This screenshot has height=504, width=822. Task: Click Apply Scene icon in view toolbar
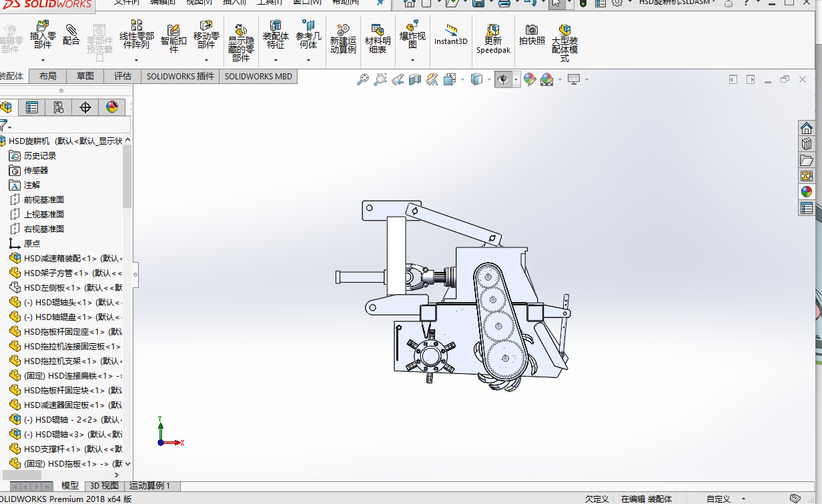[x=547, y=79]
